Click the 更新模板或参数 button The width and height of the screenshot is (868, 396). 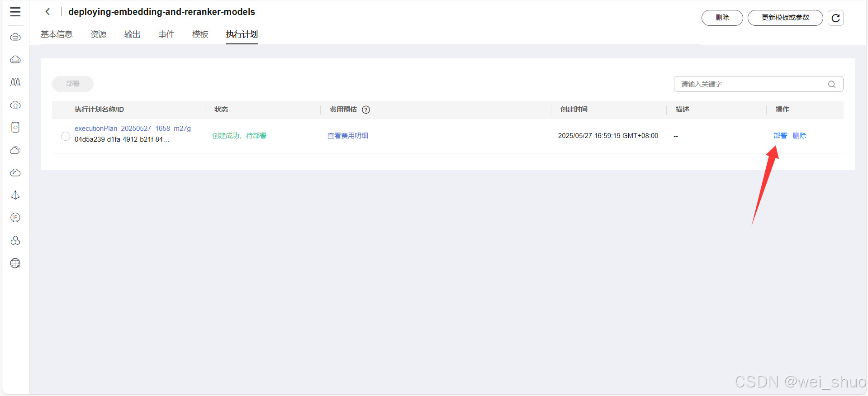pos(785,18)
